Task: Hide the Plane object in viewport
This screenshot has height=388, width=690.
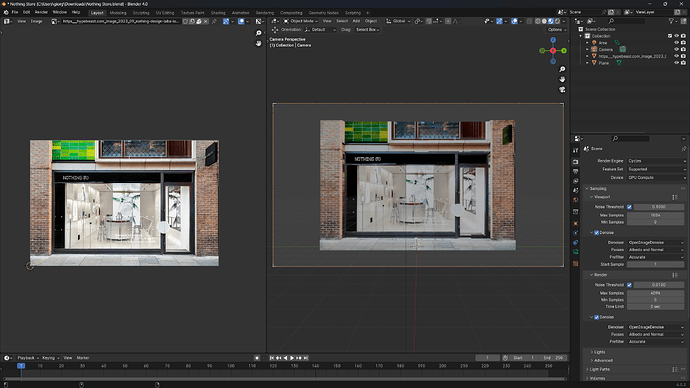Action: pos(676,63)
